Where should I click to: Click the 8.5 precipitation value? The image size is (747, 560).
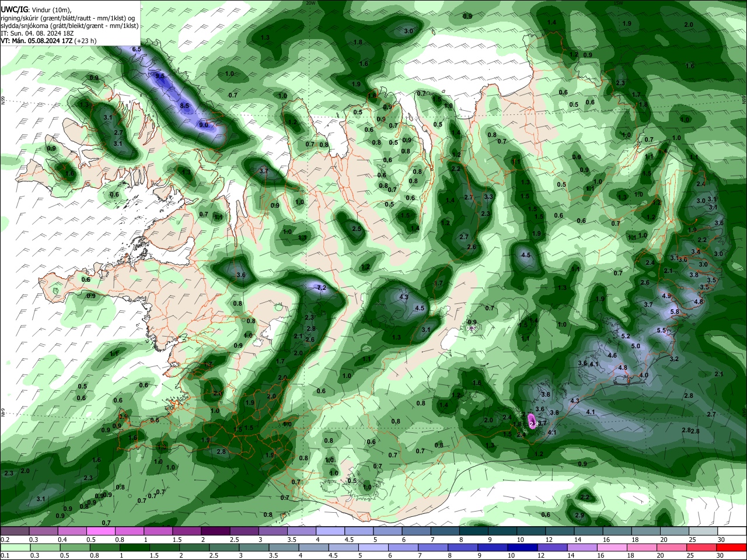click(x=185, y=106)
